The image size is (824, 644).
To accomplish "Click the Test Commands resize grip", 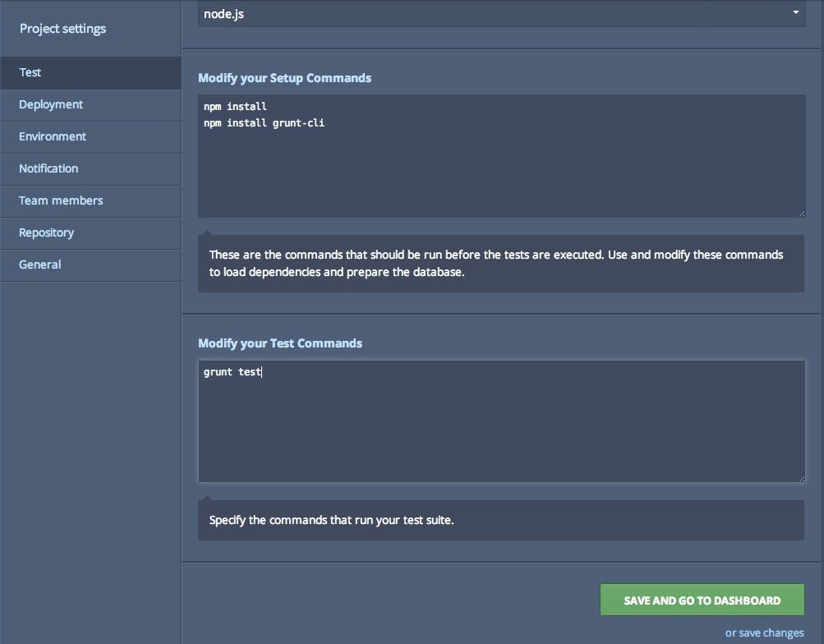I will (x=800, y=477).
